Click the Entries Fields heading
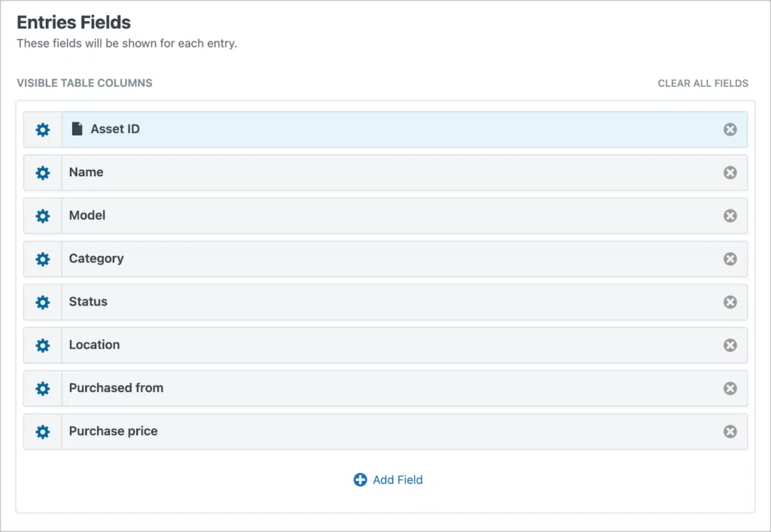 (x=74, y=23)
